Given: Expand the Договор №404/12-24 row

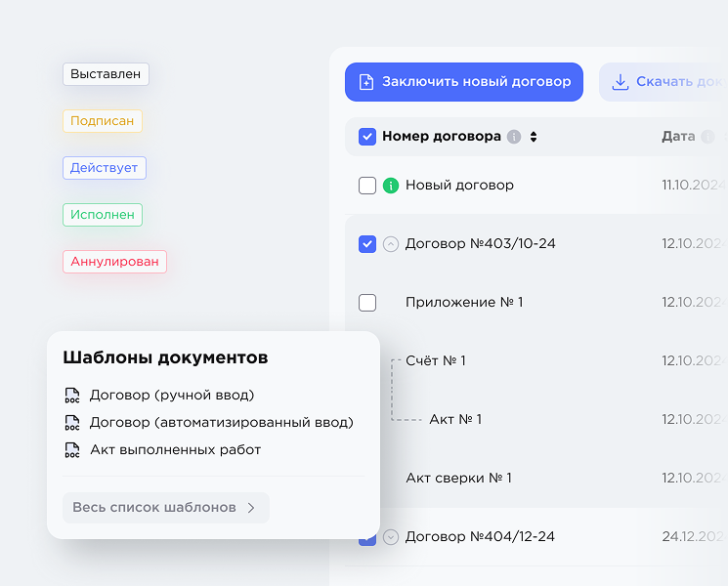Looking at the screenshot, I should (x=391, y=536).
